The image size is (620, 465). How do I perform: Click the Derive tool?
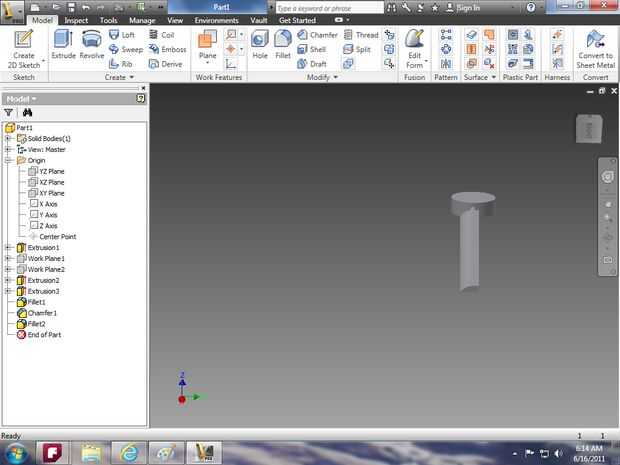click(165, 64)
